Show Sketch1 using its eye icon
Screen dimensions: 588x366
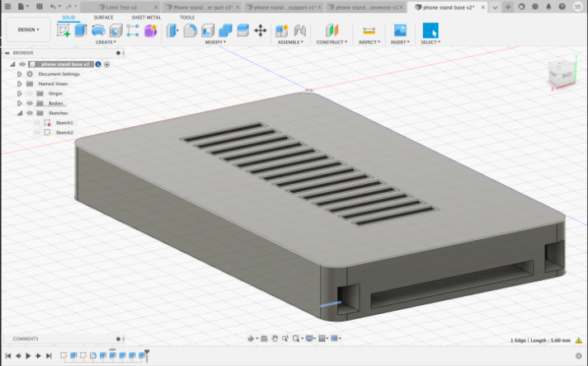(x=37, y=123)
